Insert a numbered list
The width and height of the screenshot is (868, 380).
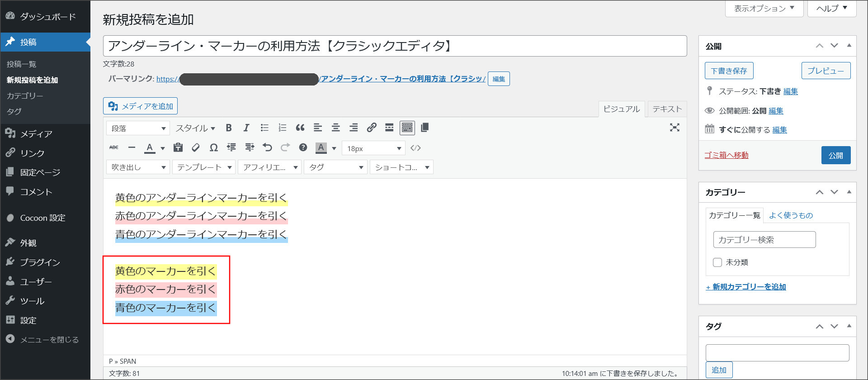click(283, 128)
